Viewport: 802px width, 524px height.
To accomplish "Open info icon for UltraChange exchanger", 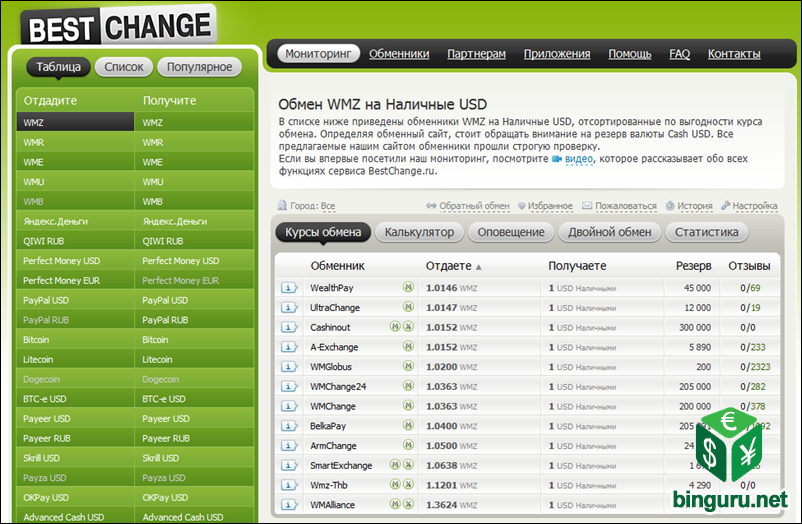I will point(288,308).
